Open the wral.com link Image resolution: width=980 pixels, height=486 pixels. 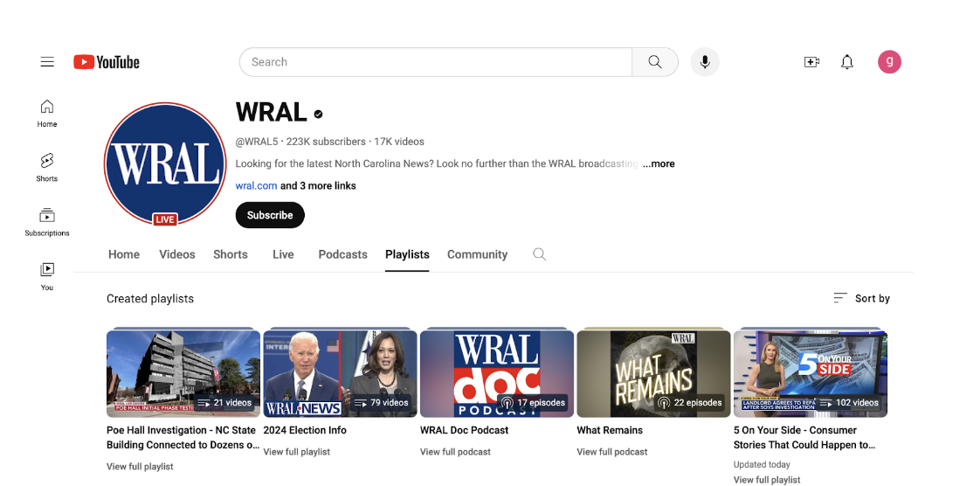pyautogui.click(x=256, y=186)
